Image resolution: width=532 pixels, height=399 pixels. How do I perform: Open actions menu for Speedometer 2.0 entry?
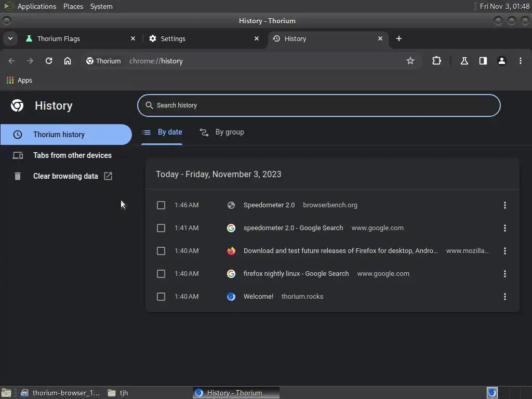pyautogui.click(x=505, y=205)
